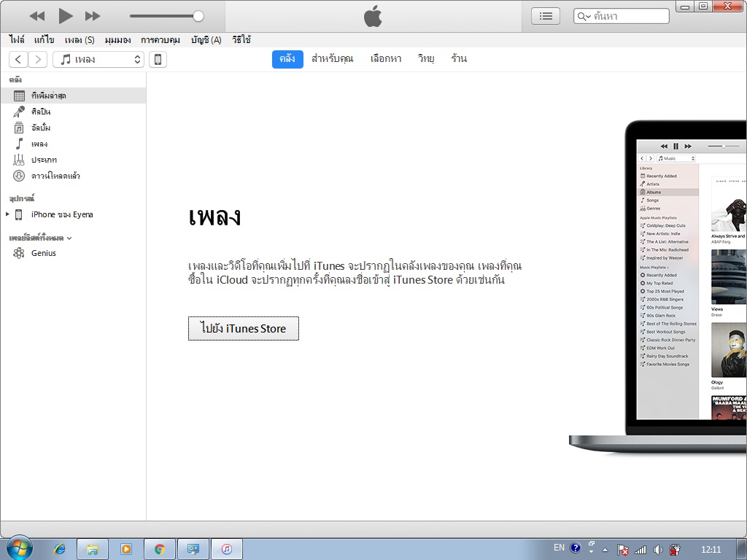Click the iTunes taskbar icon
This screenshot has height=560, width=747.
(x=227, y=550)
